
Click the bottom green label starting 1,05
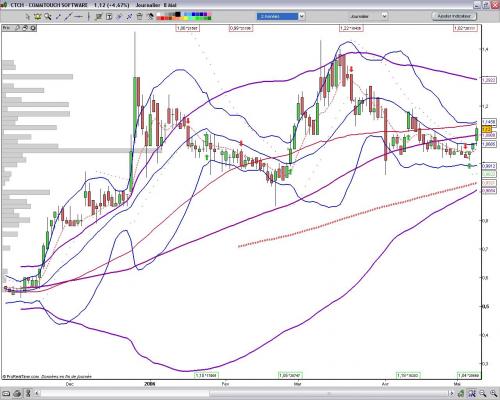tap(290, 375)
